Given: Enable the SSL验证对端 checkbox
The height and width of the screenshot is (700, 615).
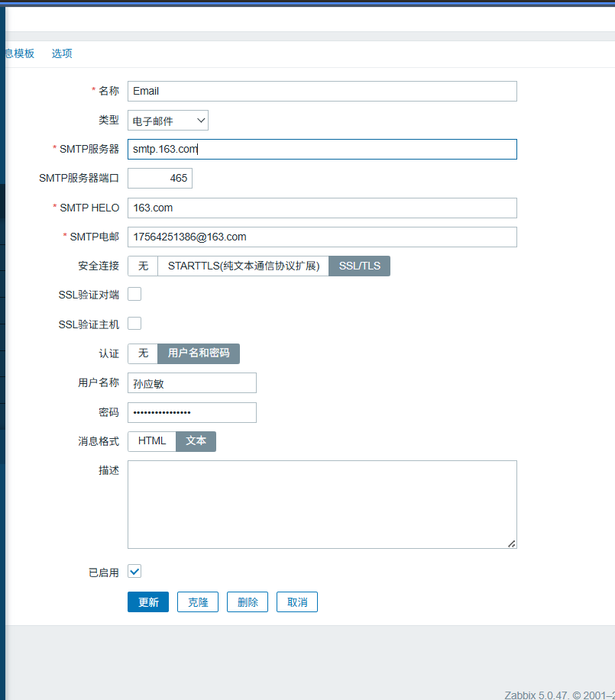Looking at the screenshot, I should click(x=134, y=294).
